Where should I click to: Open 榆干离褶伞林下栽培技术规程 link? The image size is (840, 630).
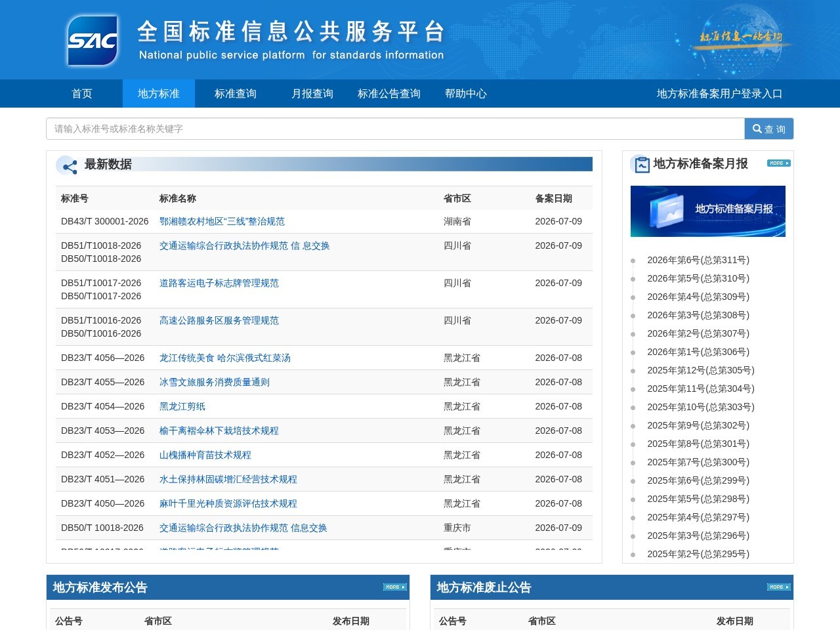pyautogui.click(x=219, y=431)
